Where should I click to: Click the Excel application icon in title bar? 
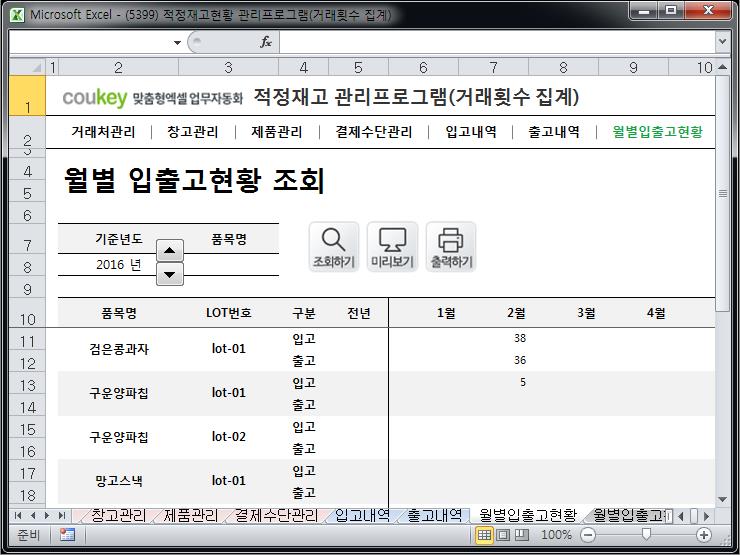[17, 15]
